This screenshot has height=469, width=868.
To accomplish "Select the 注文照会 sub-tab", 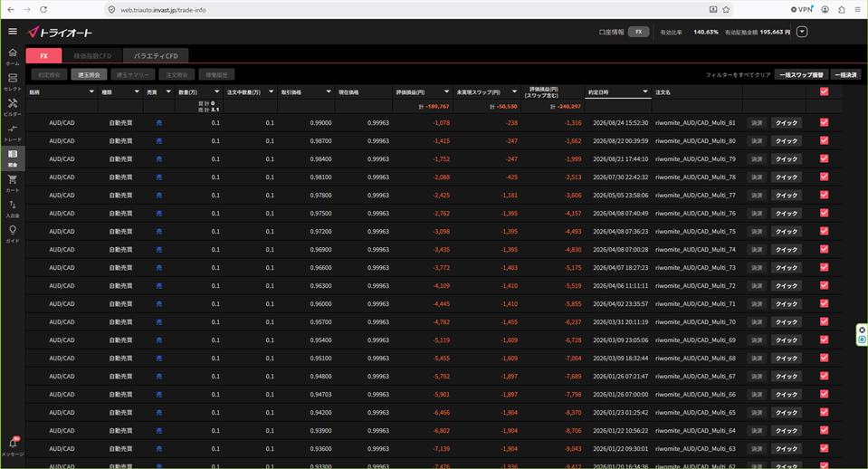I will point(176,75).
